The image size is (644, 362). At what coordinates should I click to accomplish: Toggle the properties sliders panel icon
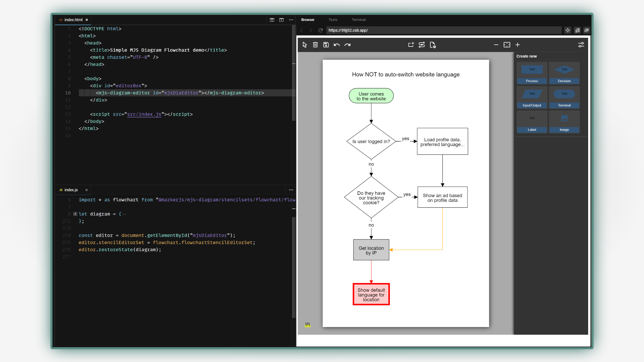581,45
